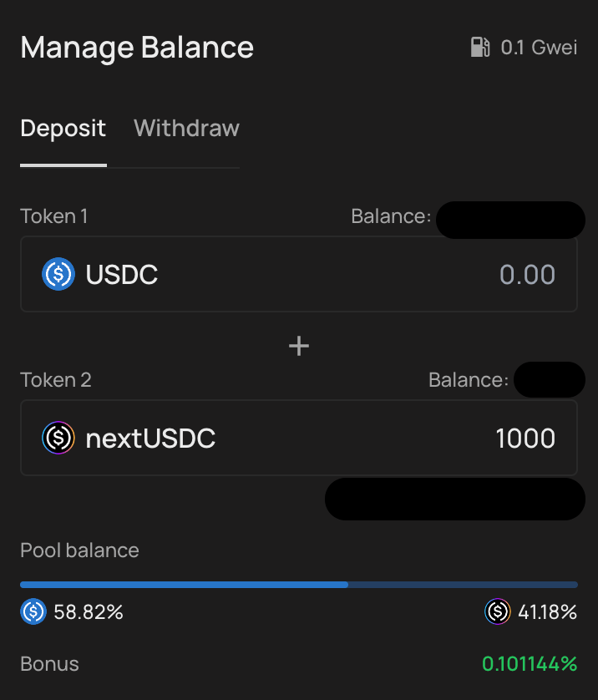Select the Deposit tab

pyautogui.click(x=63, y=128)
